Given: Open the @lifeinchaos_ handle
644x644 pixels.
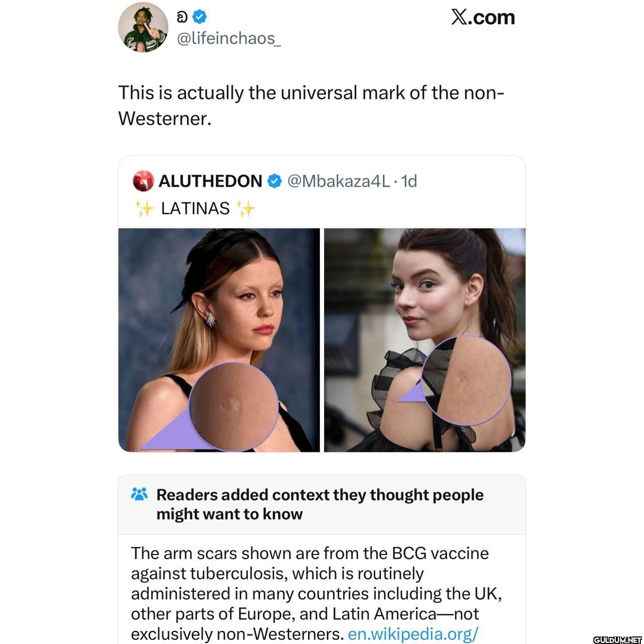Looking at the screenshot, I should point(228,38).
